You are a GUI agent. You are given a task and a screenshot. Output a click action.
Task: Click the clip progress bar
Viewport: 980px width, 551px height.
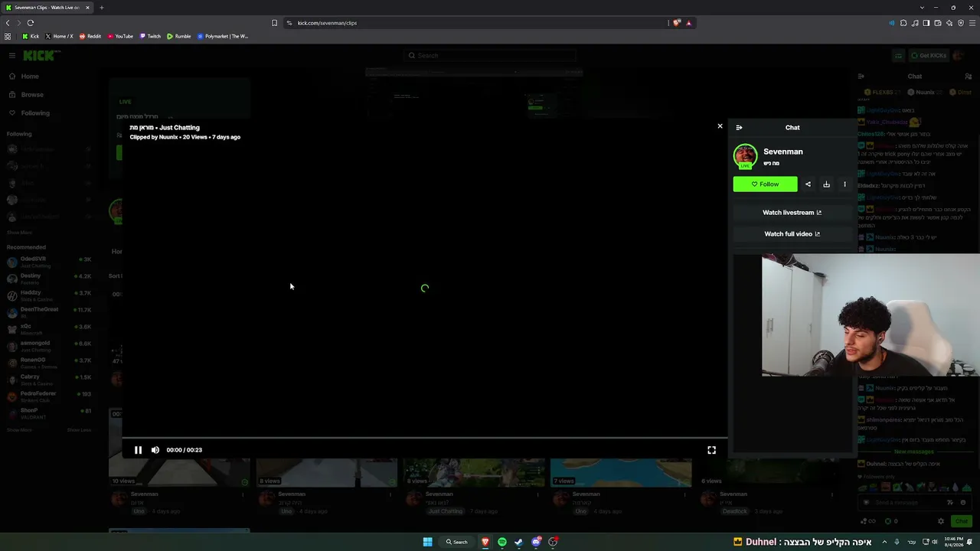point(425,439)
